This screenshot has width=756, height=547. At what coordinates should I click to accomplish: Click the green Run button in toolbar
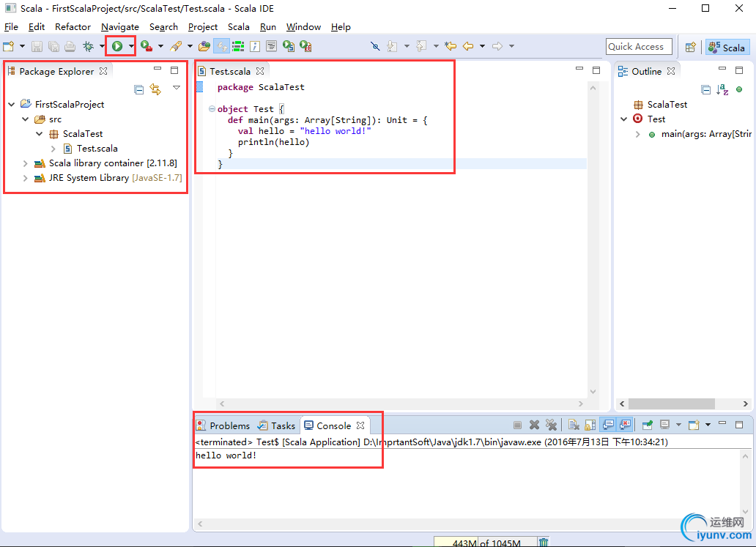[x=116, y=46]
